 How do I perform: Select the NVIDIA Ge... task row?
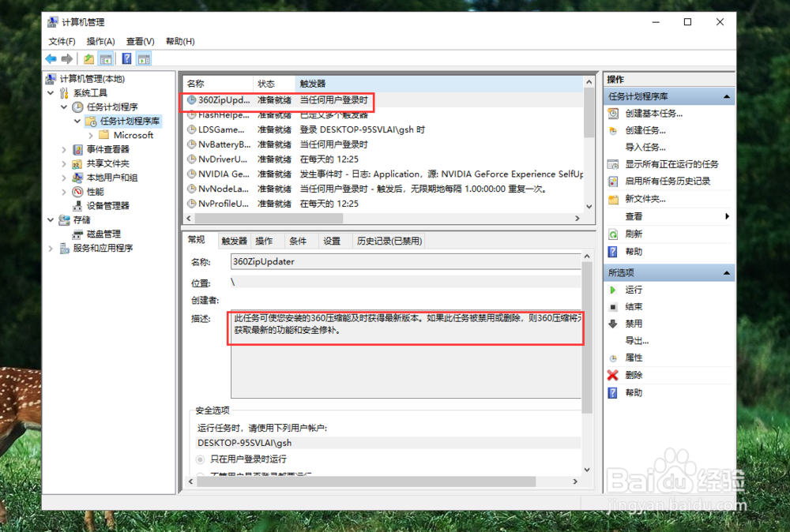[x=383, y=174]
